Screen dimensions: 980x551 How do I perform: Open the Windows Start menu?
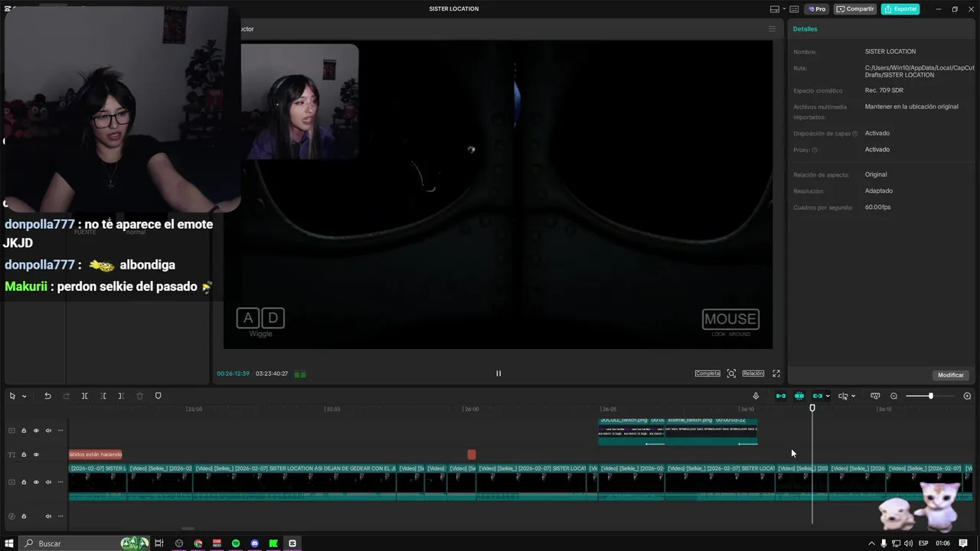click(10, 543)
